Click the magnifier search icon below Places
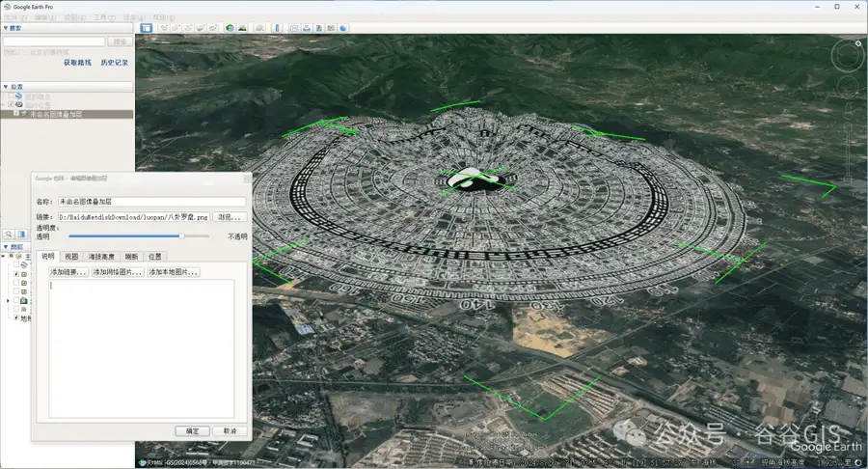The width and height of the screenshot is (868, 469). point(9,234)
